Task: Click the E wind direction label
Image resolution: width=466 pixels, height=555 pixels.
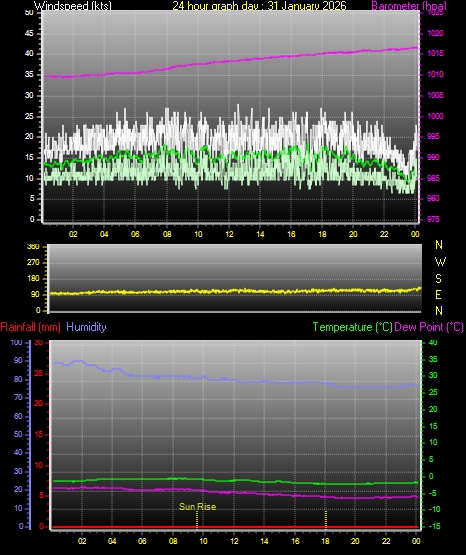Action: point(438,294)
